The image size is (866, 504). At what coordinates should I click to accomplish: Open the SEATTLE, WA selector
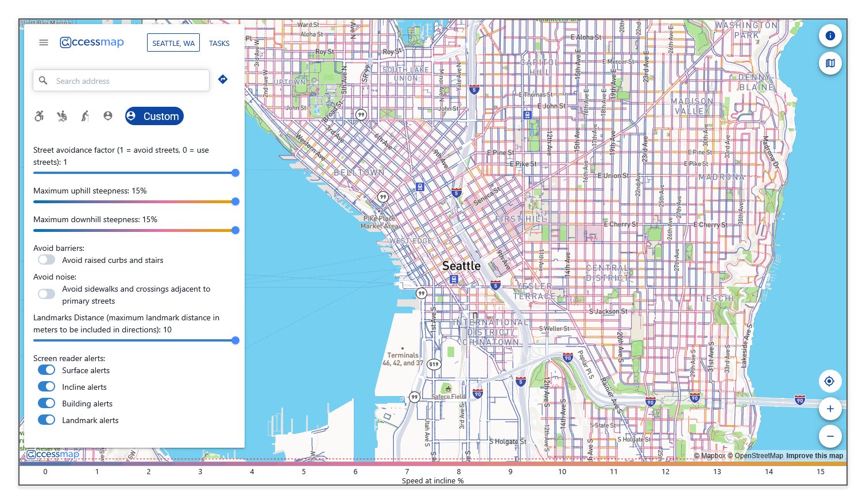tap(173, 42)
